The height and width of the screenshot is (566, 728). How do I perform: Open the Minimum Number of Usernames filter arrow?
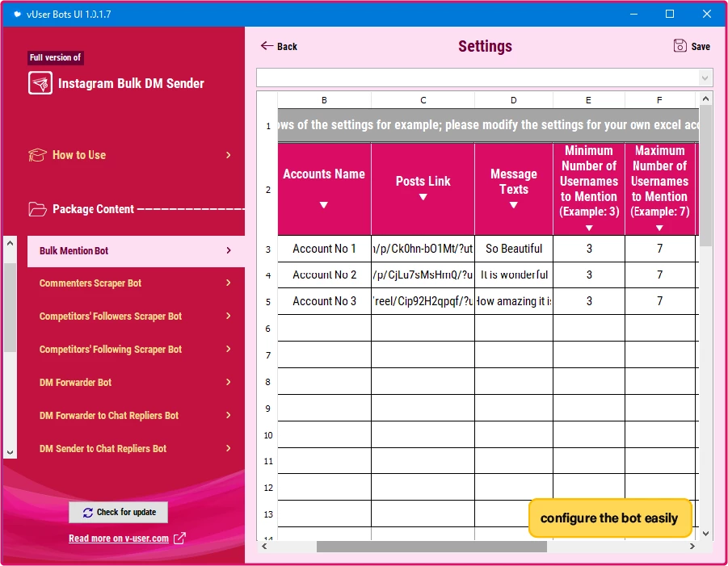click(589, 228)
